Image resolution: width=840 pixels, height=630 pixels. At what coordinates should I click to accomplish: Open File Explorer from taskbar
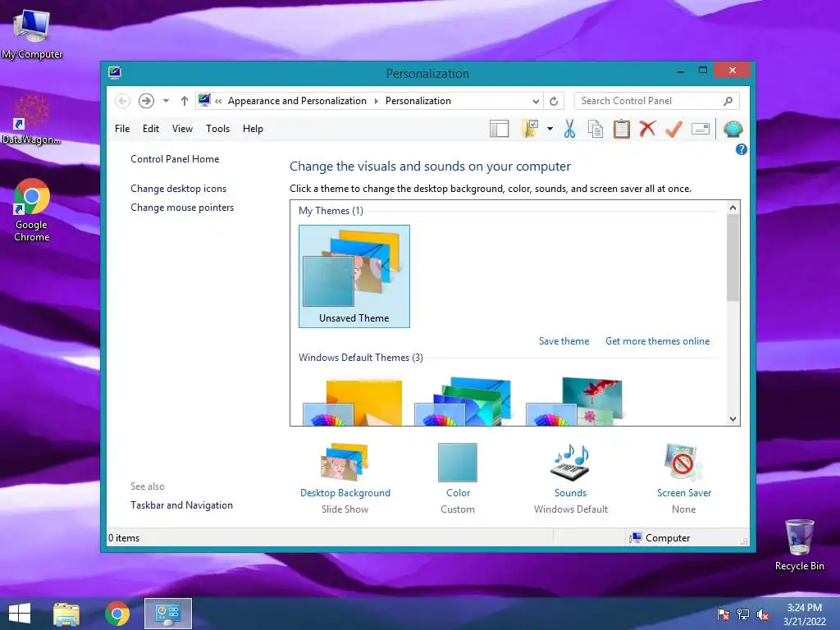pos(66,614)
